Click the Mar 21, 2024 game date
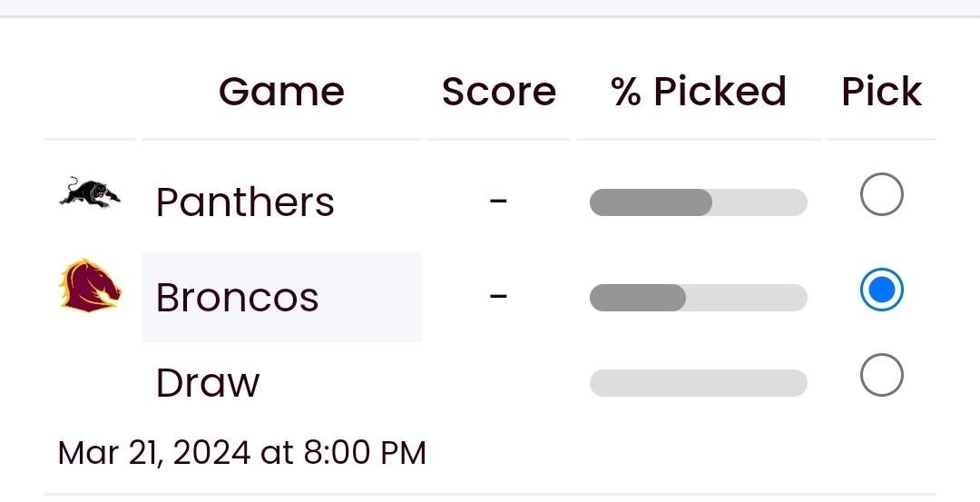This screenshot has height=502, width=980. click(242, 453)
